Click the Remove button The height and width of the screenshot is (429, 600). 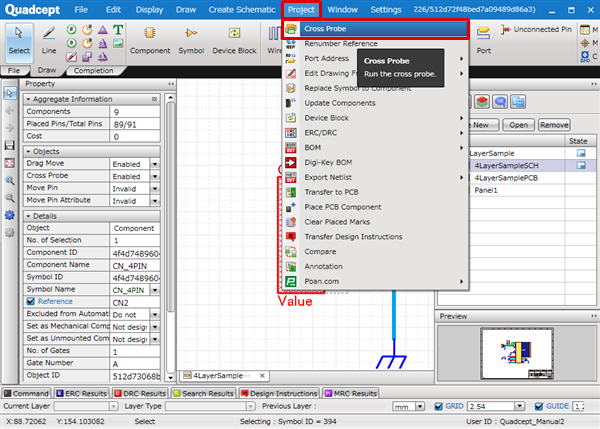tap(554, 125)
